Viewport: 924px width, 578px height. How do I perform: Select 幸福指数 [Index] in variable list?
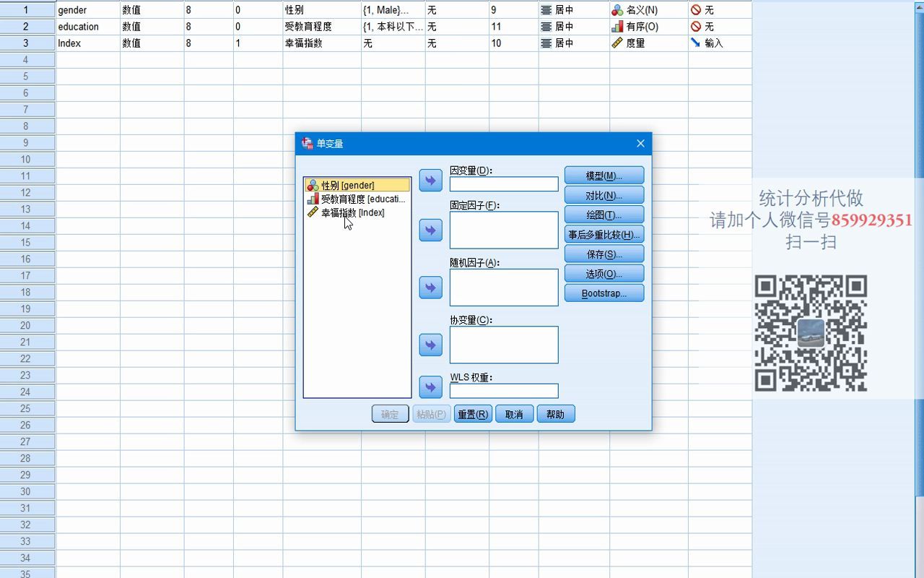coord(357,212)
